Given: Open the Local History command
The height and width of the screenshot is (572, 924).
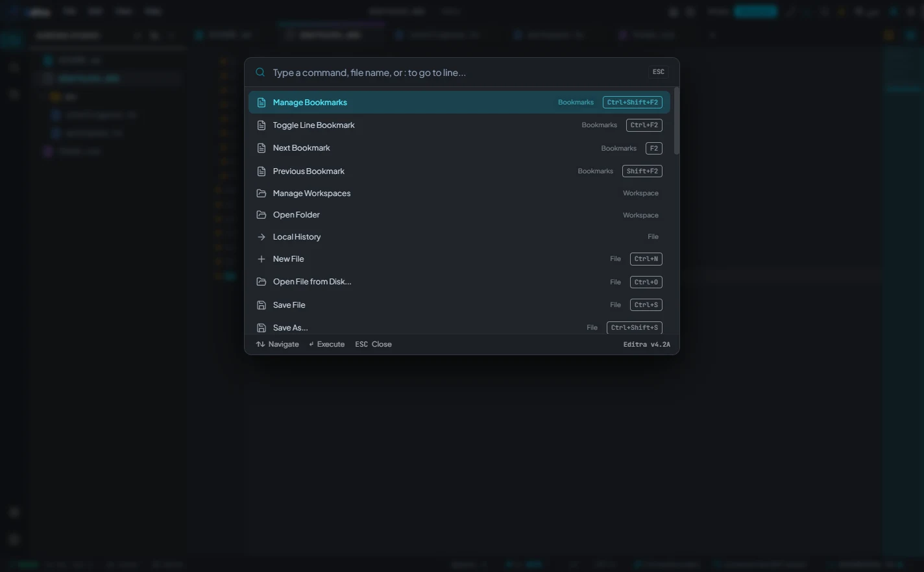Looking at the screenshot, I should pos(459,237).
